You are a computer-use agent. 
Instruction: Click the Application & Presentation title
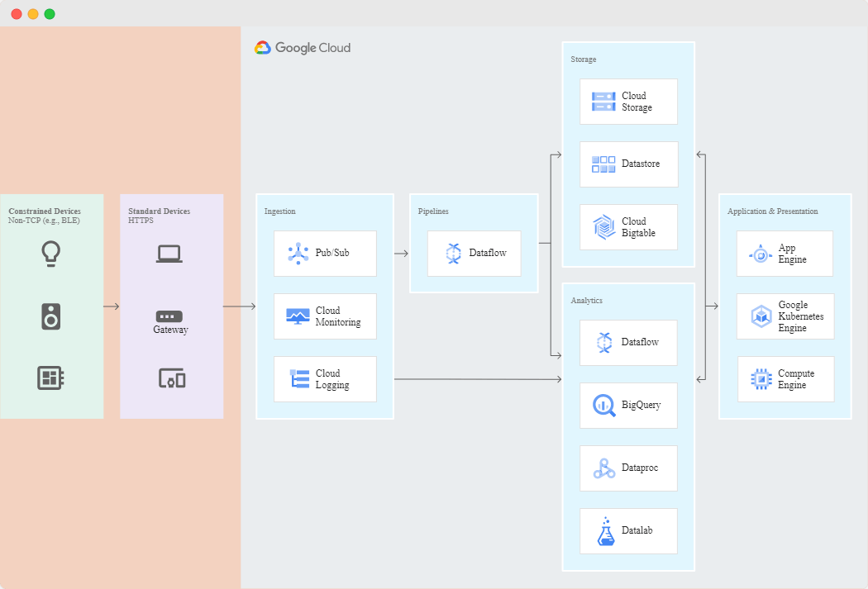[x=772, y=211]
